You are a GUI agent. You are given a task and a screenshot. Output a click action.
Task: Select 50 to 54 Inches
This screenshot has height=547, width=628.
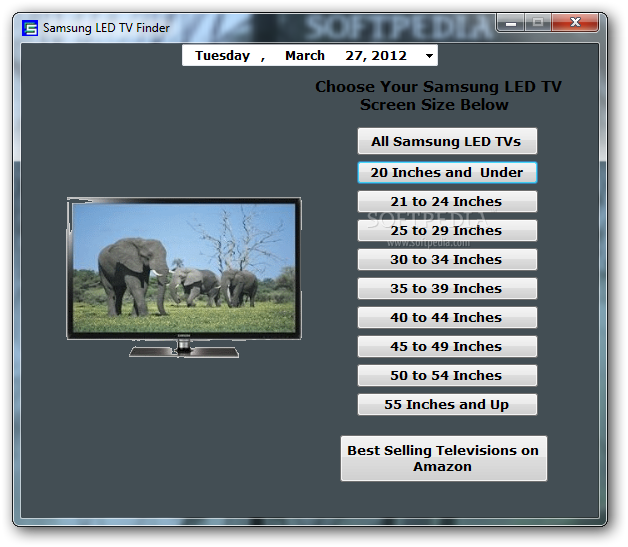[x=447, y=375]
